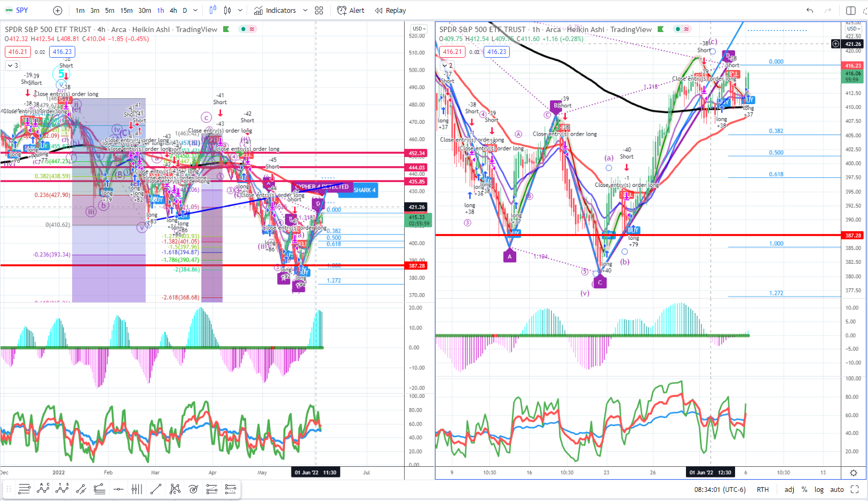Select the 30m timeframe
868x501 pixels.
pyautogui.click(x=145, y=11)
